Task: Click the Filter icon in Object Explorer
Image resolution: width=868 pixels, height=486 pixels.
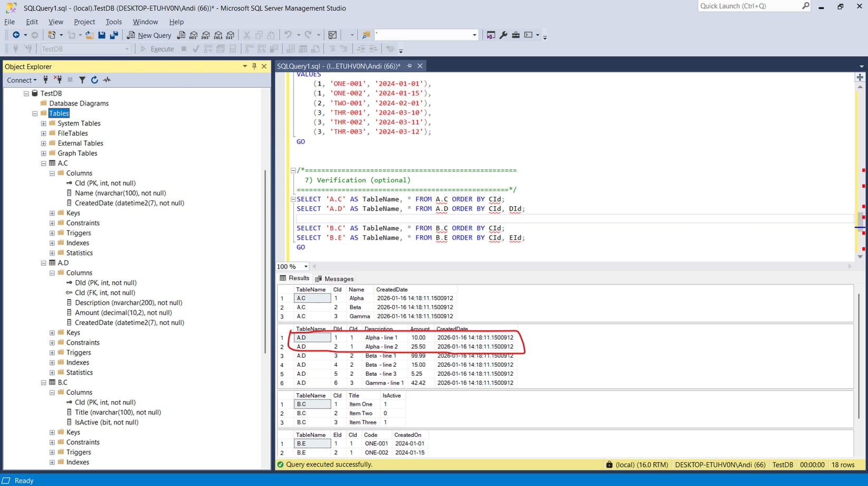Action: point(82,80)
